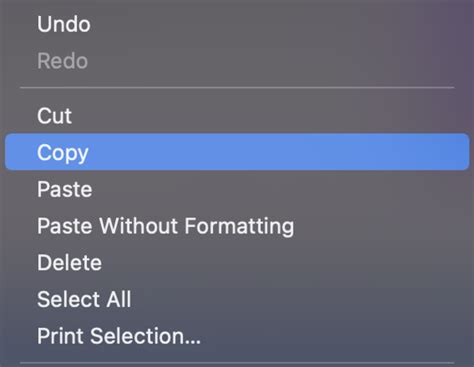Copy the selection with blue-highlighted item
474x367 pixels.
click(237, 152)
